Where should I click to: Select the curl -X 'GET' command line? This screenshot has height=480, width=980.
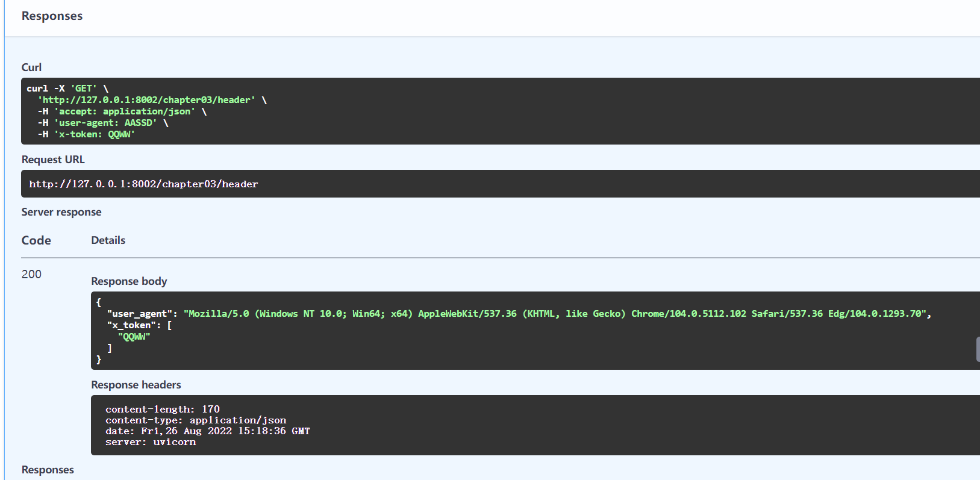click(x=67, y=89)
